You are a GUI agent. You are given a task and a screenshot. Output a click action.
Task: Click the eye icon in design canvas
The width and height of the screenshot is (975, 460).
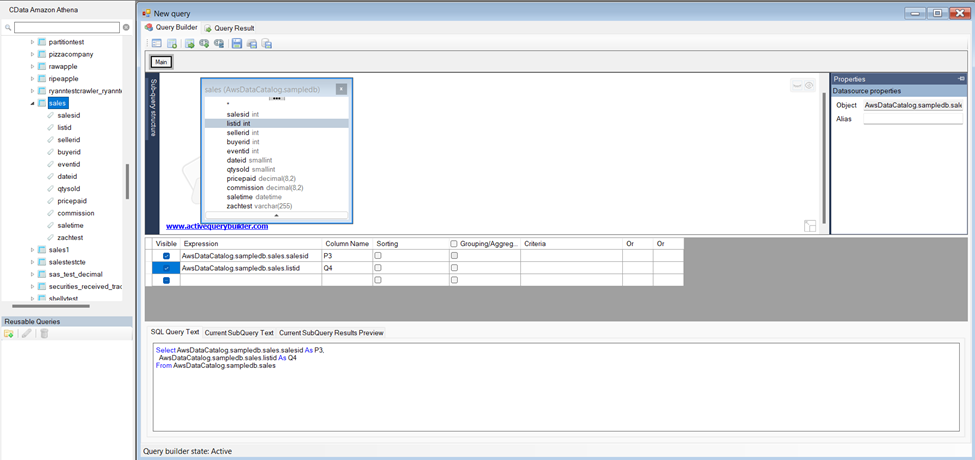809,86
